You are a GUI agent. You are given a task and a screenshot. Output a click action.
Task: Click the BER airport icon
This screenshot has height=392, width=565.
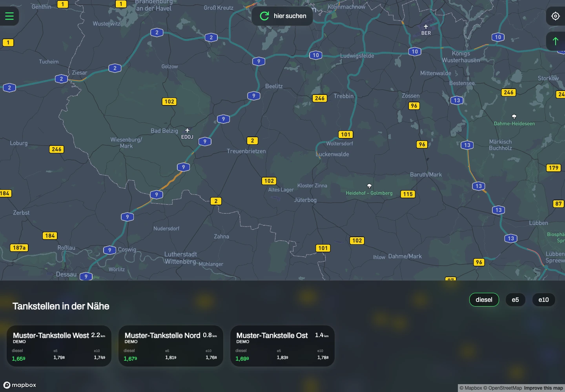coord(426,27)
